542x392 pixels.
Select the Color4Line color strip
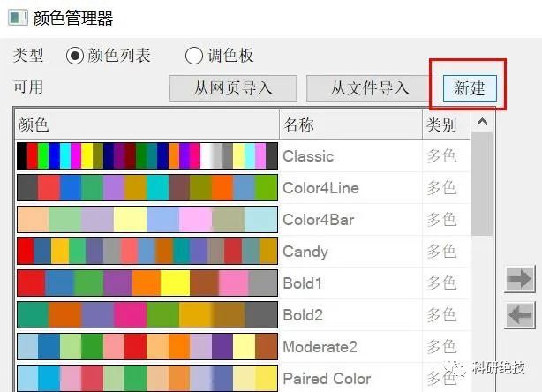point(147,188)
